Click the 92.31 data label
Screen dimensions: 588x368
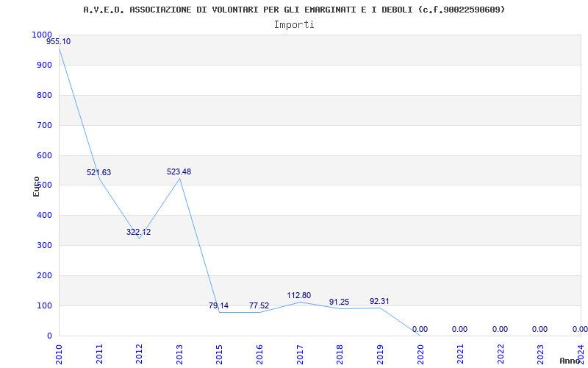click(379, 302)
